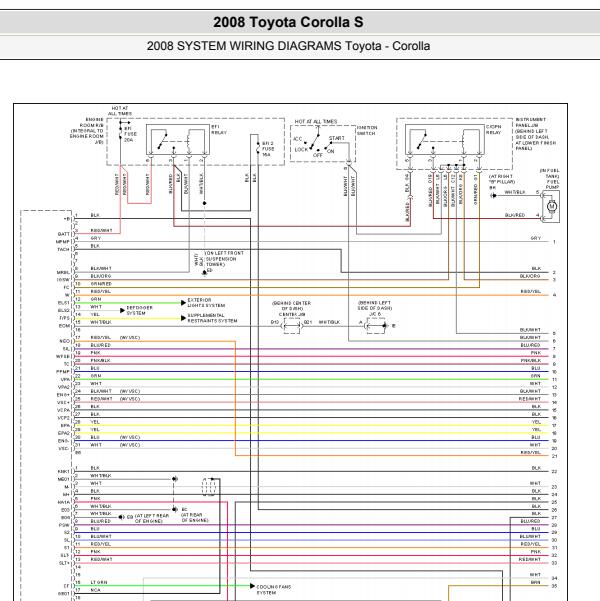Click the "2008 Toyota Corolla S" title
The image size is (600, 601).
288,22
